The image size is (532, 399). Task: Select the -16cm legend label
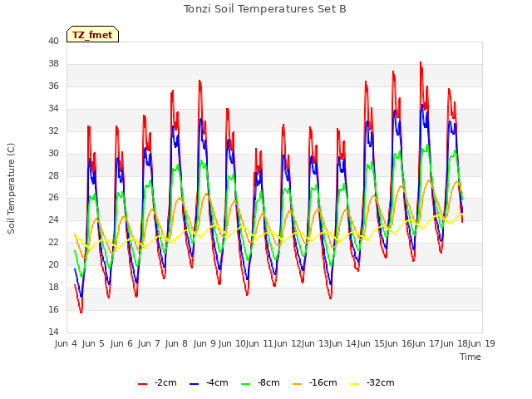[x=323, y=383]
